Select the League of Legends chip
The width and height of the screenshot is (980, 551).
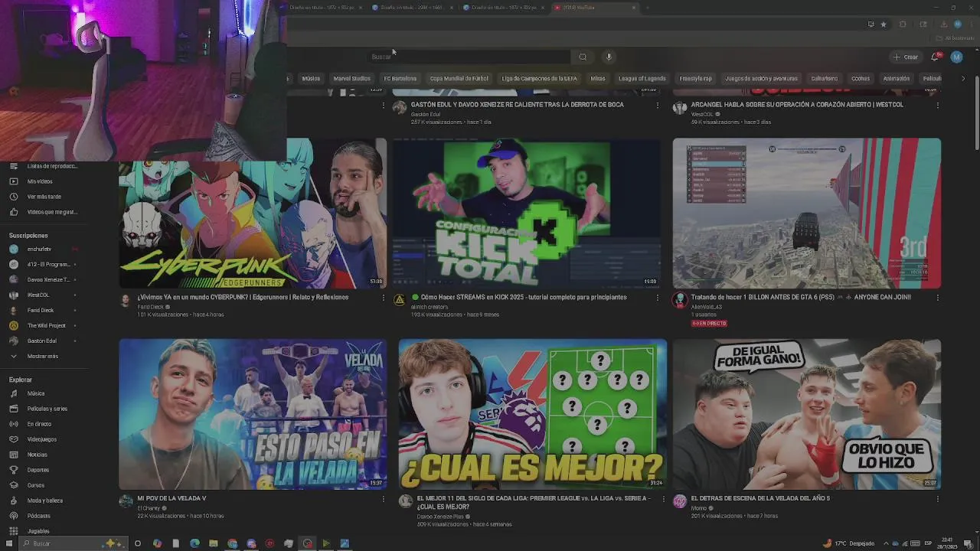642,78
